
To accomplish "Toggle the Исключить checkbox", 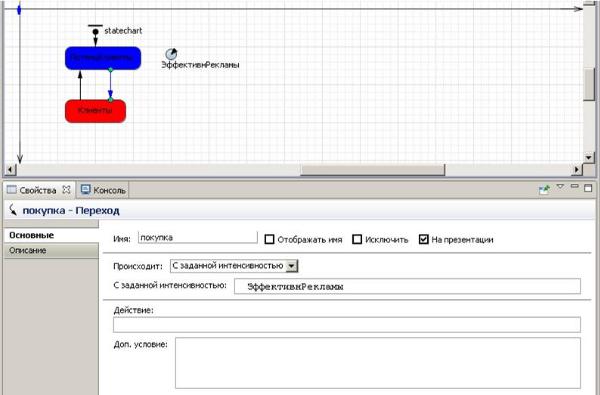I will tap(357, 240).
